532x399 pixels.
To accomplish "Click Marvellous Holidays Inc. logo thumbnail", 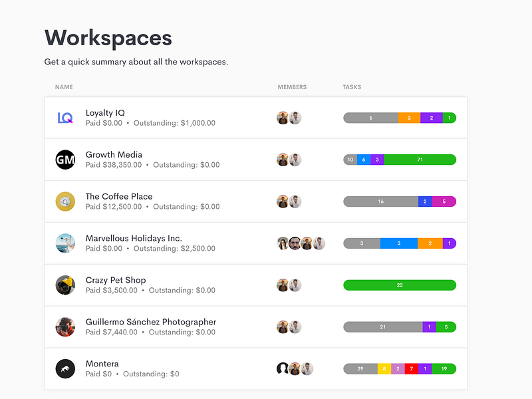I will pyautogui.click(x=65, y=243).
